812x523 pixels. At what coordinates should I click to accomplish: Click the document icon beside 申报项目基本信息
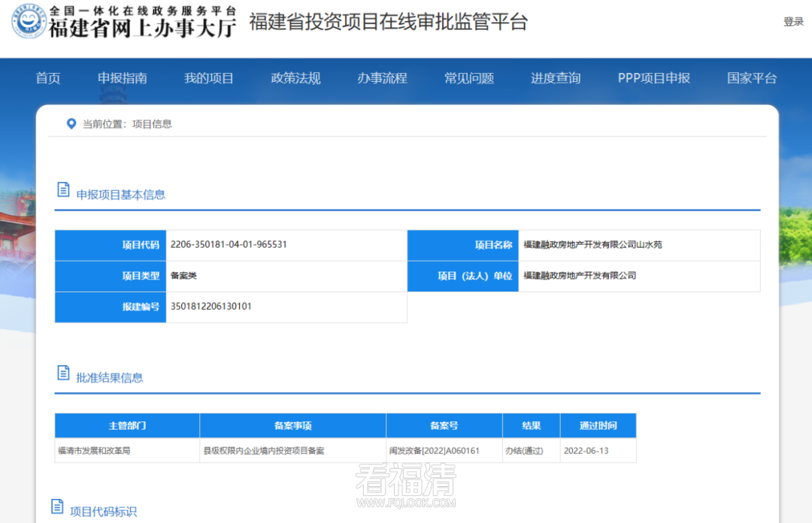pos(63,189)
